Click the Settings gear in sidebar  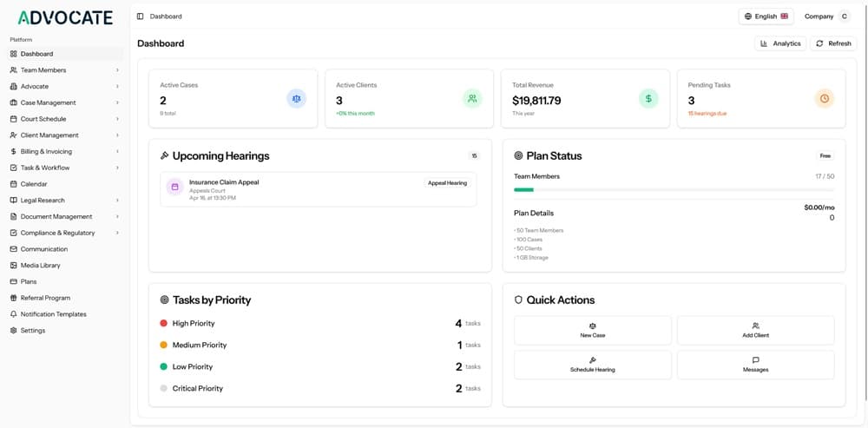(x=14, y=331)
